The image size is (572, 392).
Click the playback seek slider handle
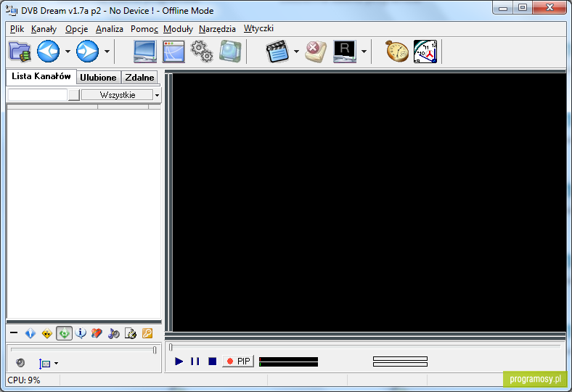(171, 347)
